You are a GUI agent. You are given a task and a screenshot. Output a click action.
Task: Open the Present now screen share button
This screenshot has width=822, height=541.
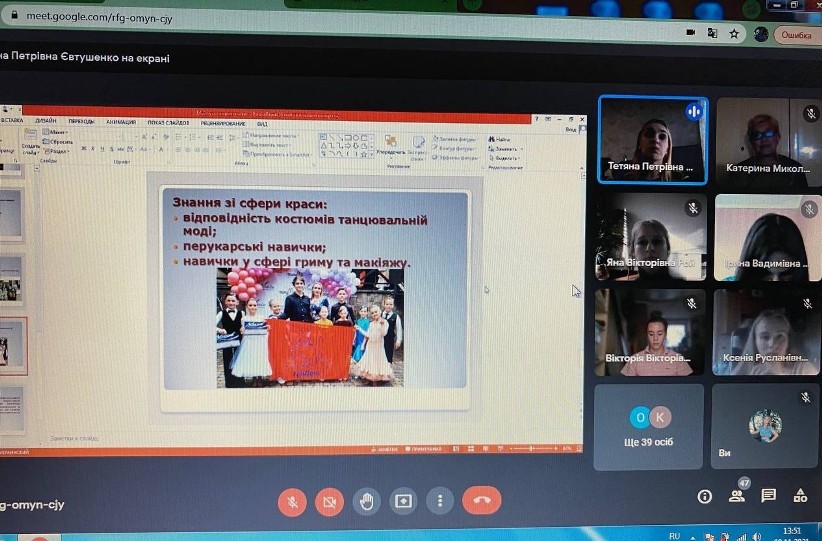point(403,501)
